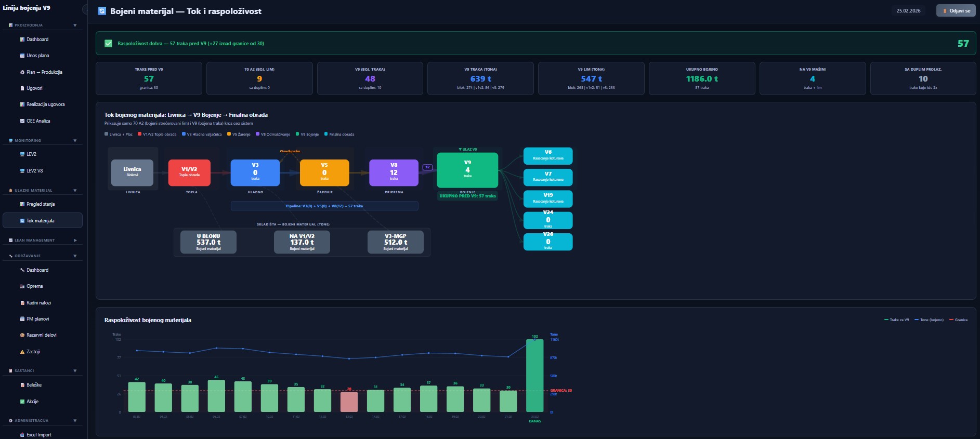Click the Unos plana calendar icon
This screenshot has height=439, width=980.
click(22, 56)
